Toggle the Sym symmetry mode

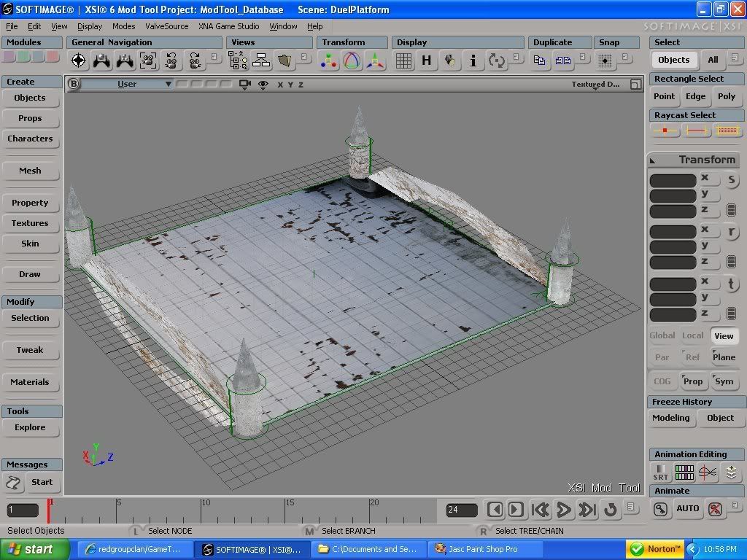click(x=724, y=381)
